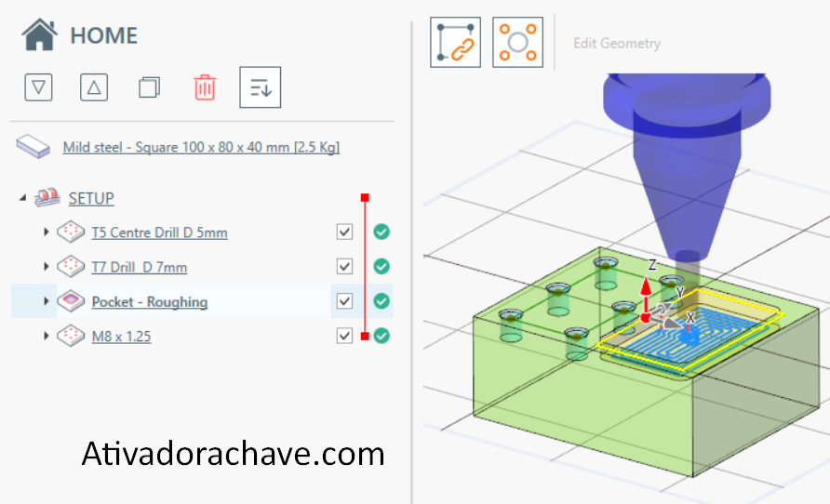Move operation up with up-triangle button
The height and width of the screenshot is (504, 830).
tap(94, 87)
